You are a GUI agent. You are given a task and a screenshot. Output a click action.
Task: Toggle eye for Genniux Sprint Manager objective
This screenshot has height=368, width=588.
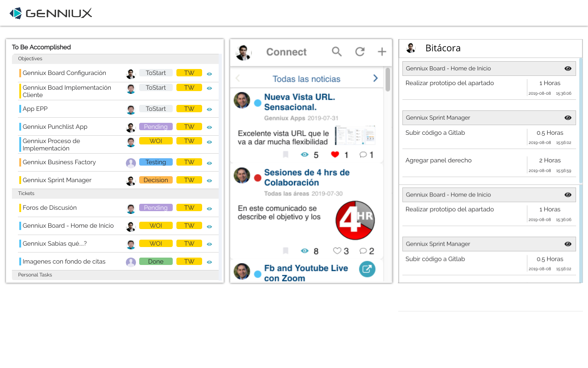click(209, 181)
